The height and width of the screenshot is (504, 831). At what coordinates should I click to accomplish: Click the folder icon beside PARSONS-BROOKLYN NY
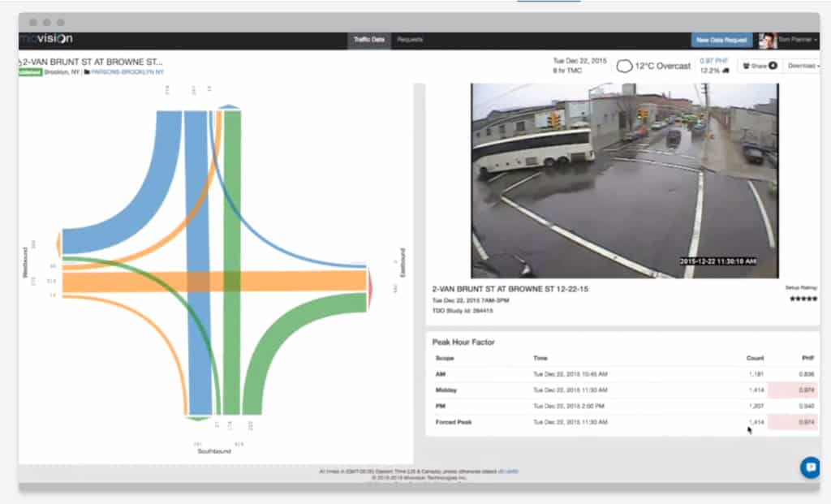(x=87, y=72)
